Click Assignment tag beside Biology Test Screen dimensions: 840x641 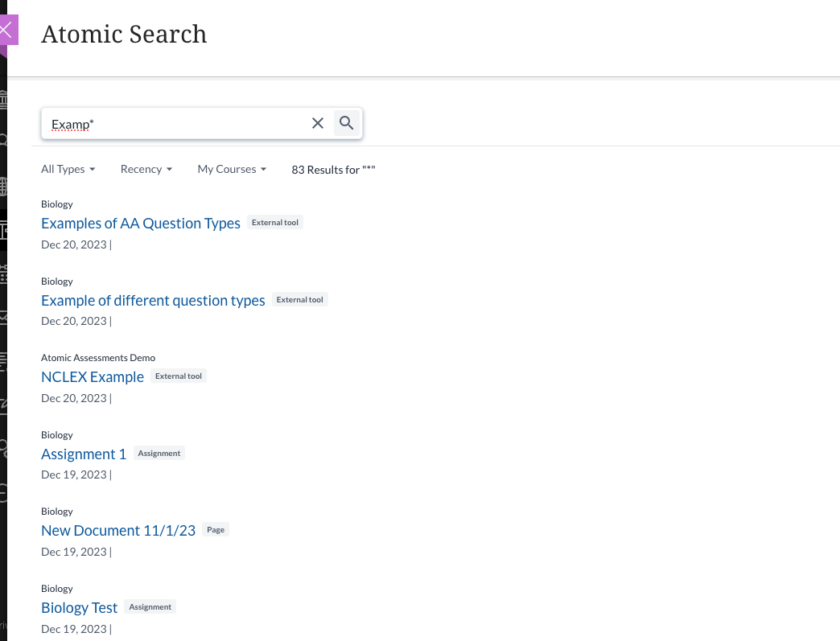(150, 607)
